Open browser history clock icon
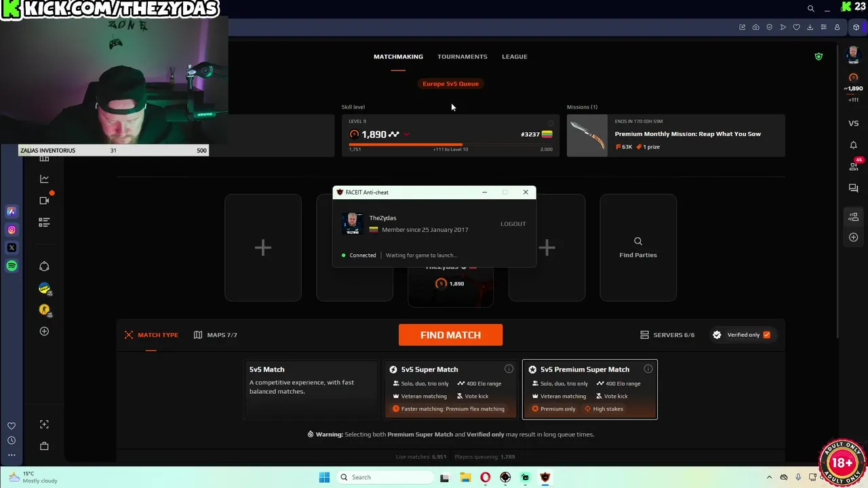 click(12, 441)
